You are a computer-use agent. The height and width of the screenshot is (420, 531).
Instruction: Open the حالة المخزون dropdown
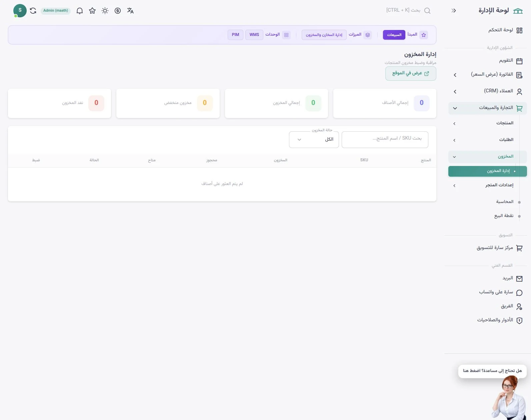coord(314,140)
